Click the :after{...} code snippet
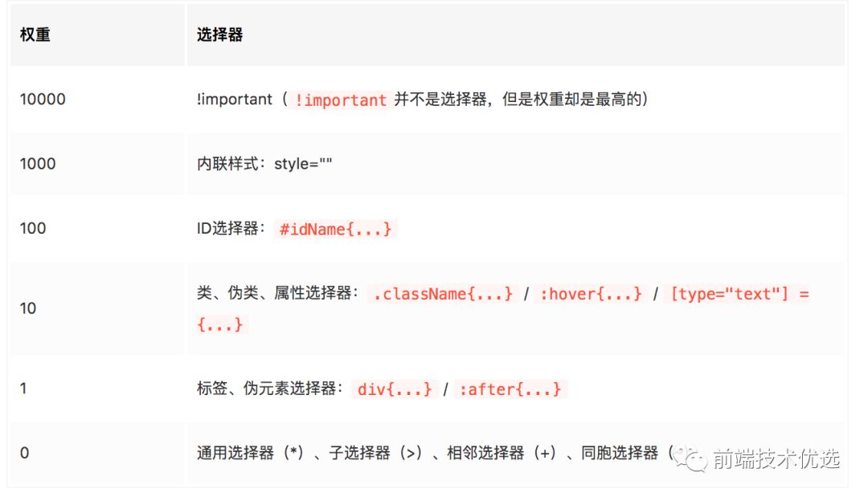Image resolution: width=868 pixels, height=497 pixels. click(x=510, y=389)
